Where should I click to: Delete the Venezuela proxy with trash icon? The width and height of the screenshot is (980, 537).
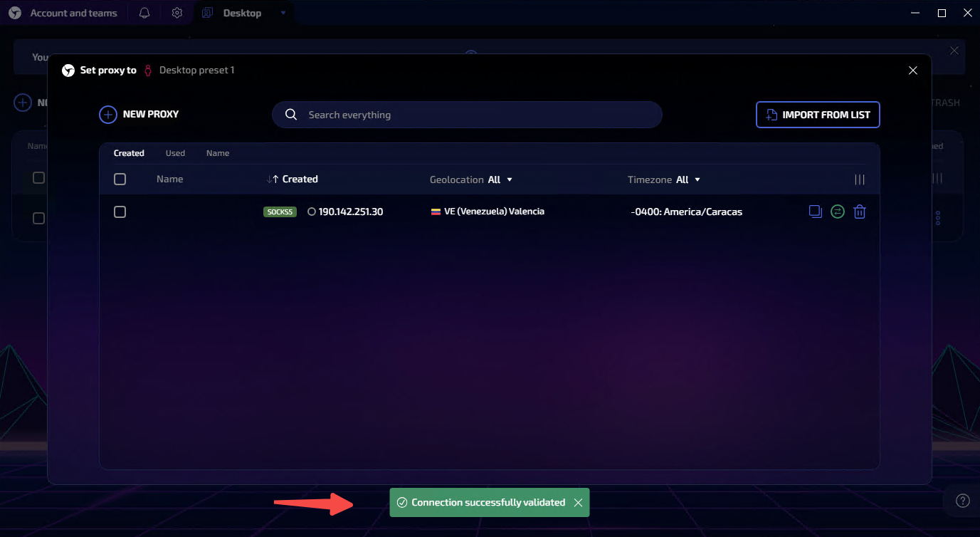coord(860,212)
